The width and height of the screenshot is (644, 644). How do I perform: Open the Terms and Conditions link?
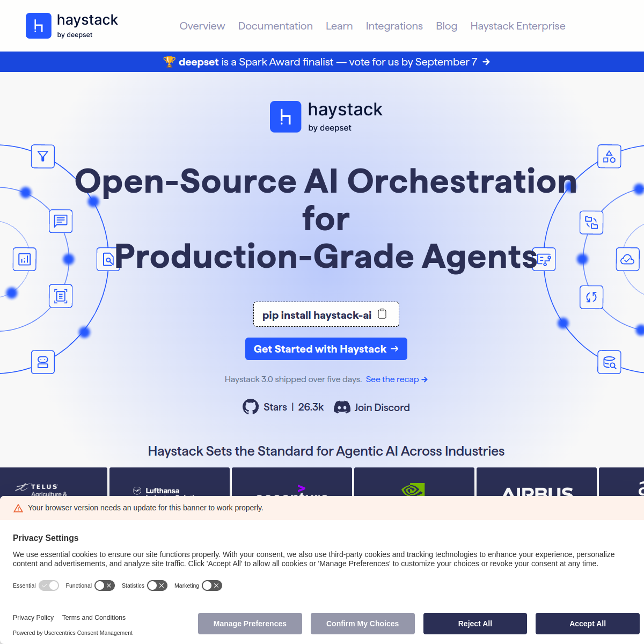(94, 618)
